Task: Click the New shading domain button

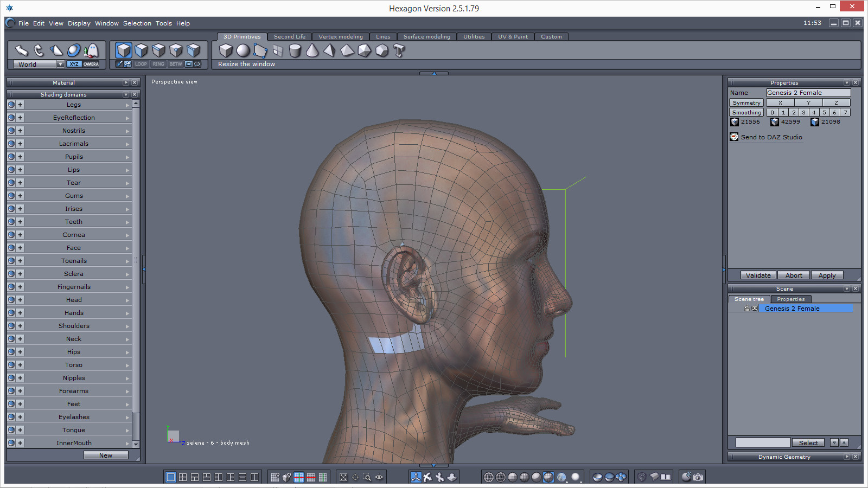Action: (106, 455)
